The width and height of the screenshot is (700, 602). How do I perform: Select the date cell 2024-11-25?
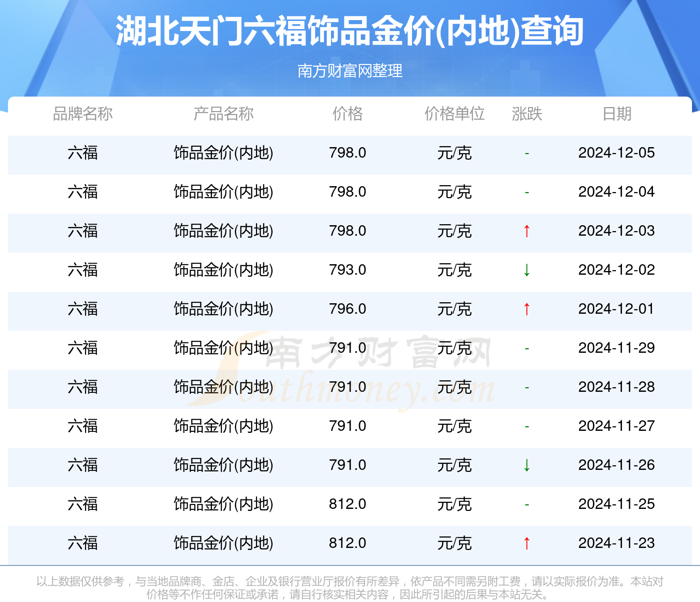click(616, 504)
